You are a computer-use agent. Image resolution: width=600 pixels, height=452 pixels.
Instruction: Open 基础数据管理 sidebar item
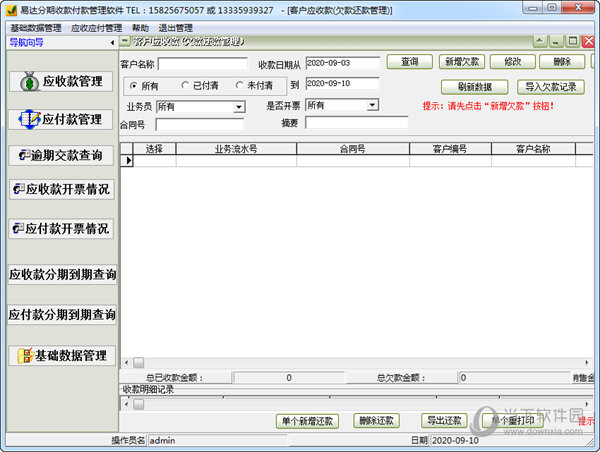[x=62, y=355]
